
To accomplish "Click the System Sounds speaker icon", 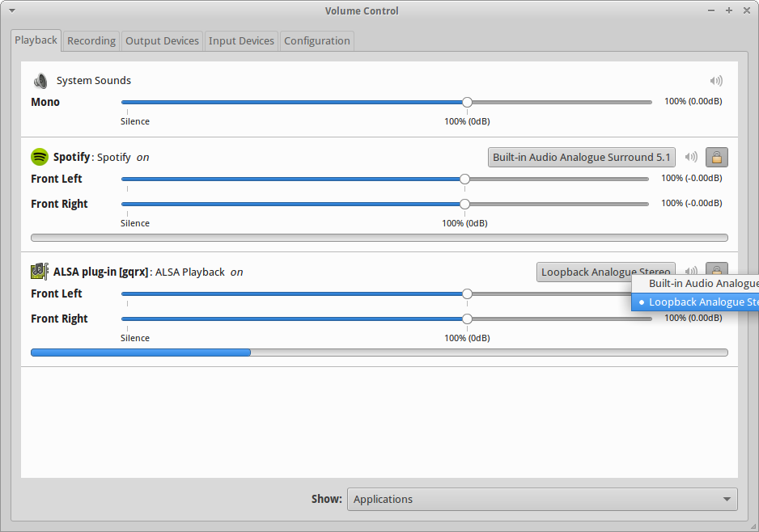I will (40, 81).
